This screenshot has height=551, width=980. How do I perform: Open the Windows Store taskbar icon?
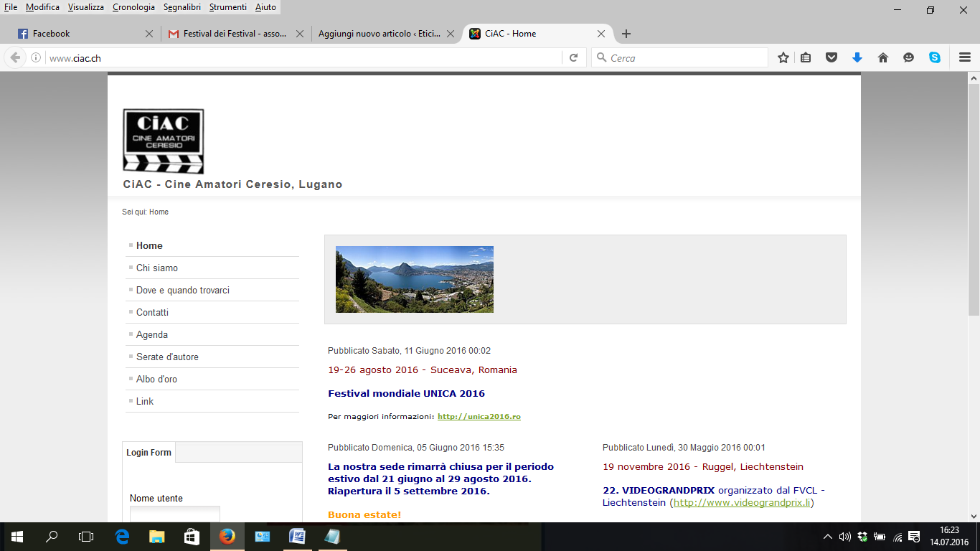tap(192, 537)
